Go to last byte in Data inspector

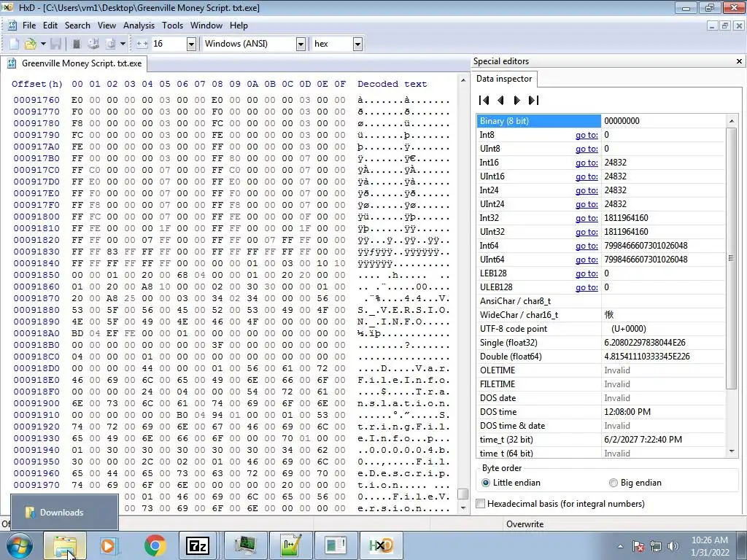coord(533,100)
